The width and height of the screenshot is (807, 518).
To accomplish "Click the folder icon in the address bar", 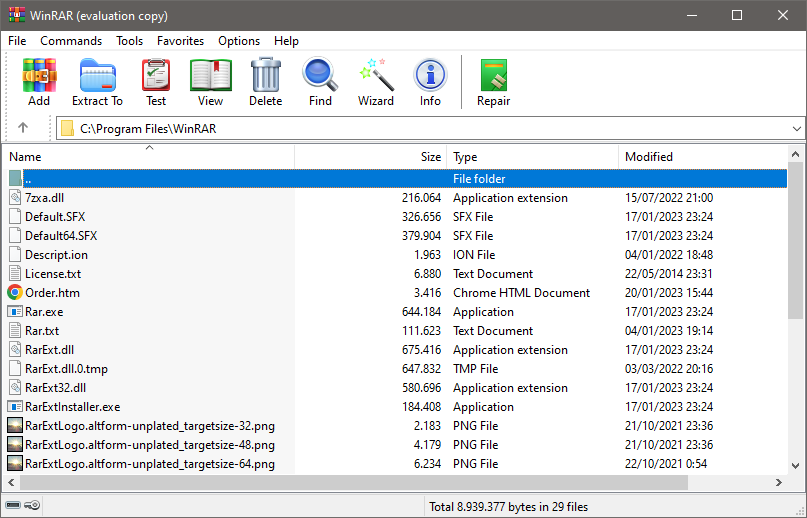I will point(67,128).
